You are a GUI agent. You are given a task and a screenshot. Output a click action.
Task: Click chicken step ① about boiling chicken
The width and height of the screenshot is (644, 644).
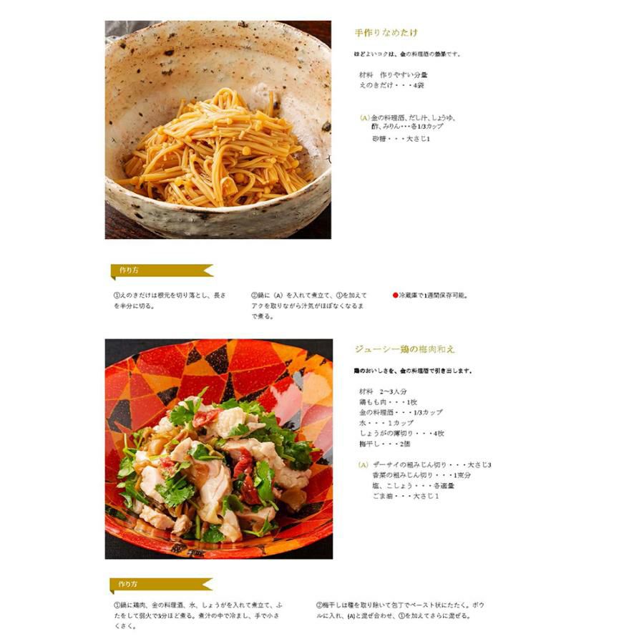click(198, 615)
